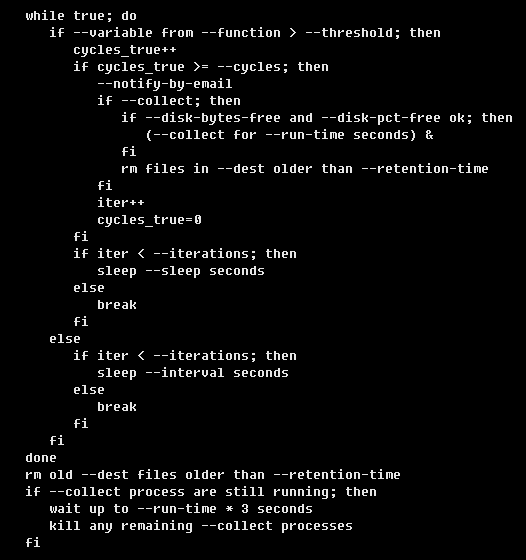Image resolution: width=526 pixels, height=560 pixels.
Task: Click the 'if --collect; then' line
Action: [169, 101]
